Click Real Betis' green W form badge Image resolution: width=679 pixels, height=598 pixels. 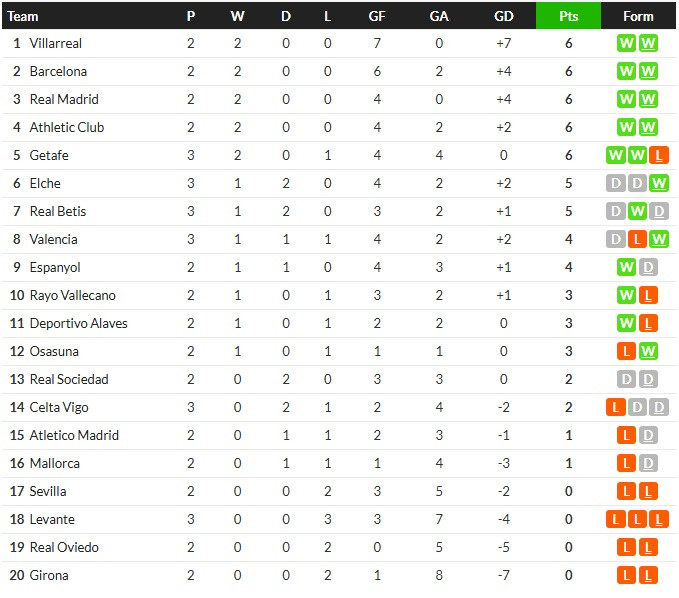[637, 211]
